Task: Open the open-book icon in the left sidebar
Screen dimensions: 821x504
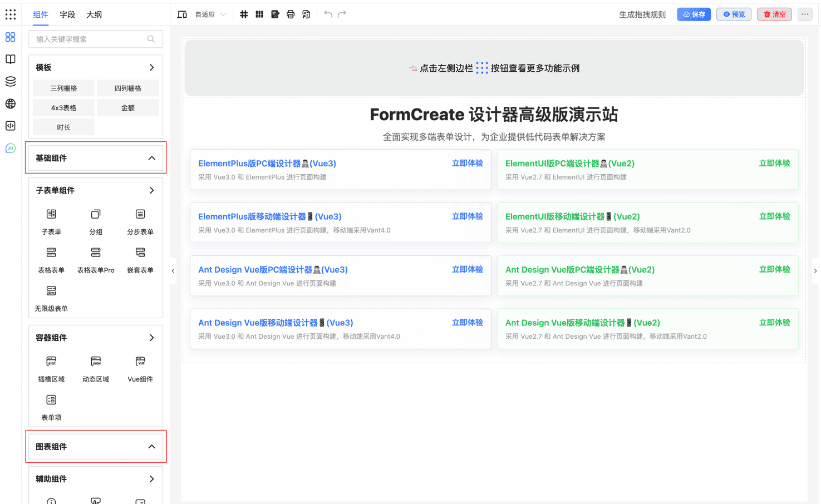Action: (11, 59)
